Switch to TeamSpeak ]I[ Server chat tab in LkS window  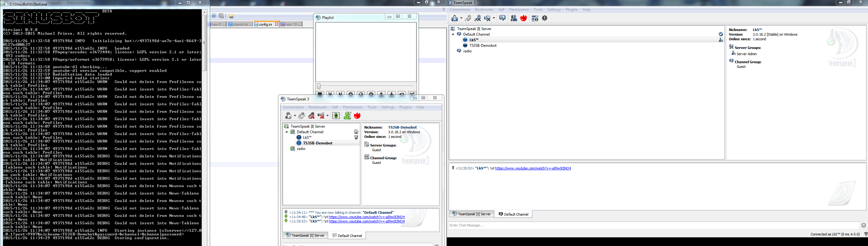click(471, 214)
